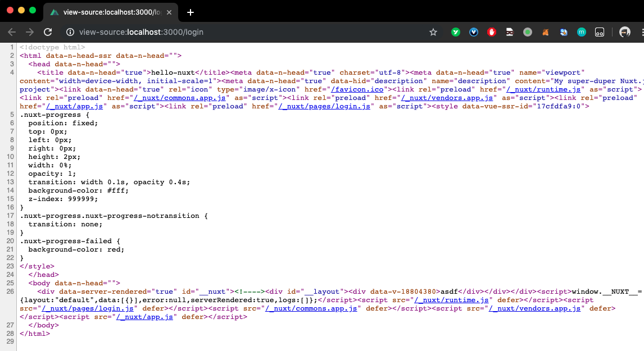Viewport: 644px width, 351px height.
Task: Click line number 26 in the gutter
Action: point(10,291)
